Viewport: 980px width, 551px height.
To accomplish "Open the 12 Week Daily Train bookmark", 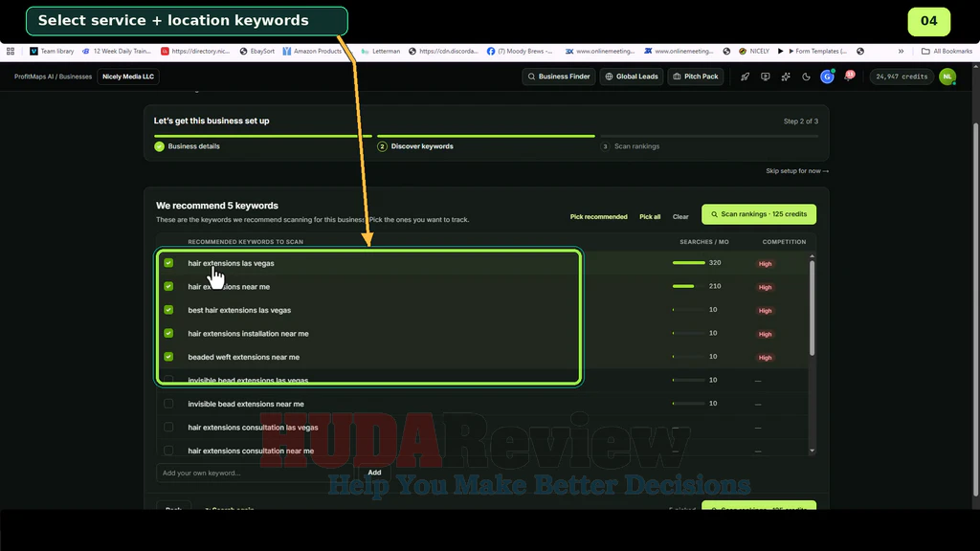I will pyautogui.click(x=117, y=52).
